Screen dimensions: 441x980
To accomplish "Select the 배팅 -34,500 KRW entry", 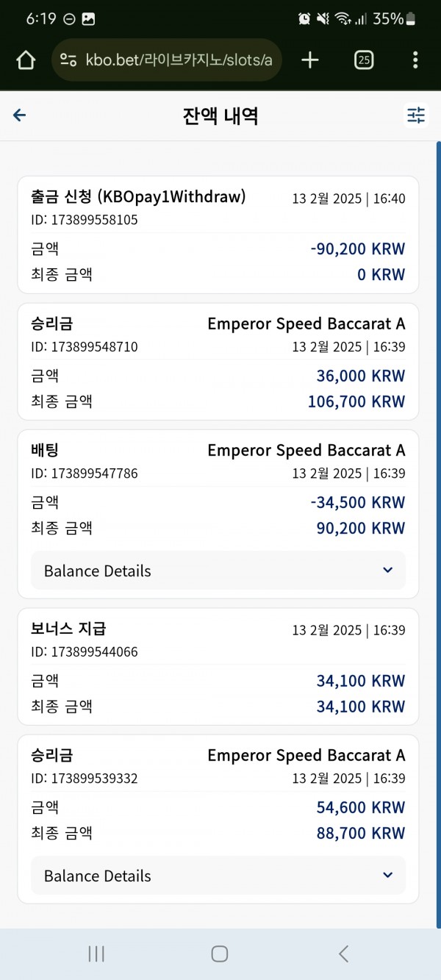I will 218,514.
